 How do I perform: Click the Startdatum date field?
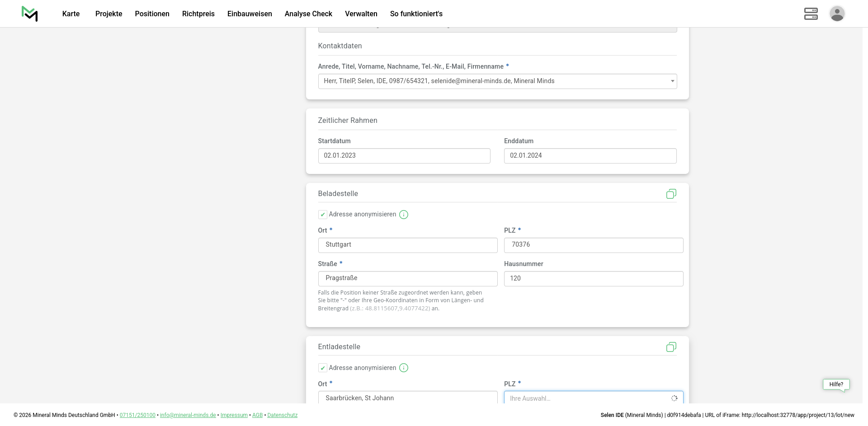pyautogui.click(x=404, y=156)
